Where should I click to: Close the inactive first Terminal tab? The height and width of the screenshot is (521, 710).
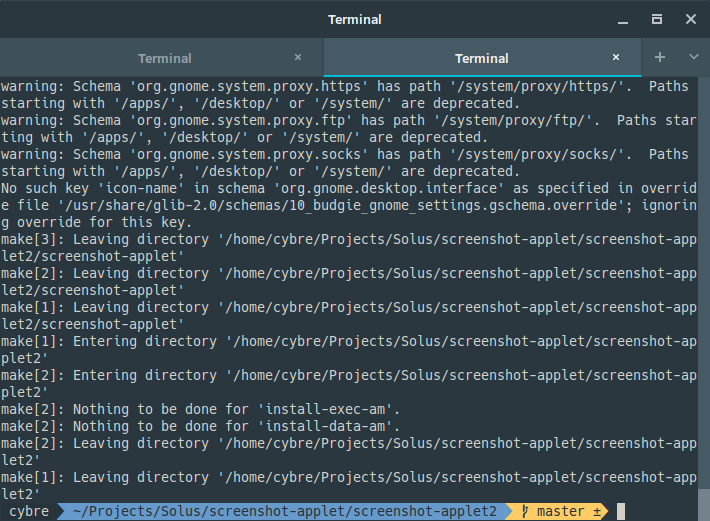pos(298,57)
